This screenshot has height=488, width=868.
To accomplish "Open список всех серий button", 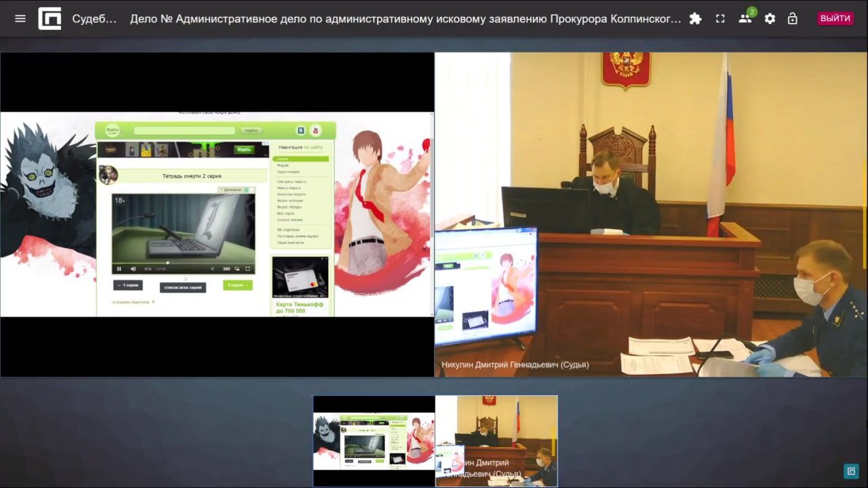I will (183, 287).
